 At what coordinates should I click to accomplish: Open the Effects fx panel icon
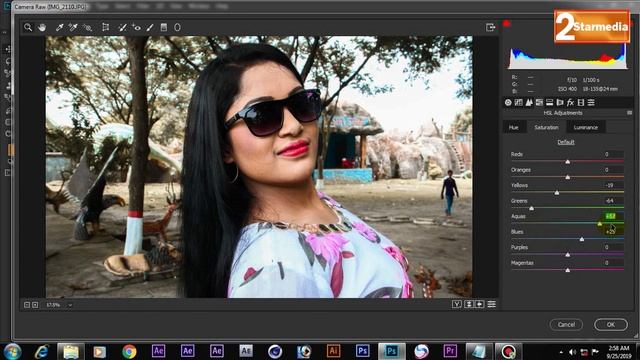pos(570,102)
